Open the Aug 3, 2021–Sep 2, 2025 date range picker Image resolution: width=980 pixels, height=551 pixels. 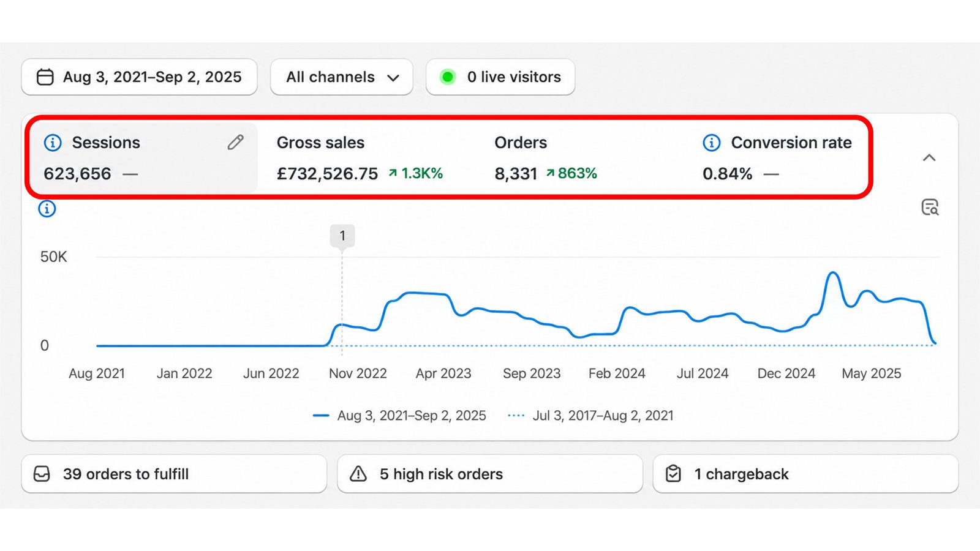click(x=139, y=77)
